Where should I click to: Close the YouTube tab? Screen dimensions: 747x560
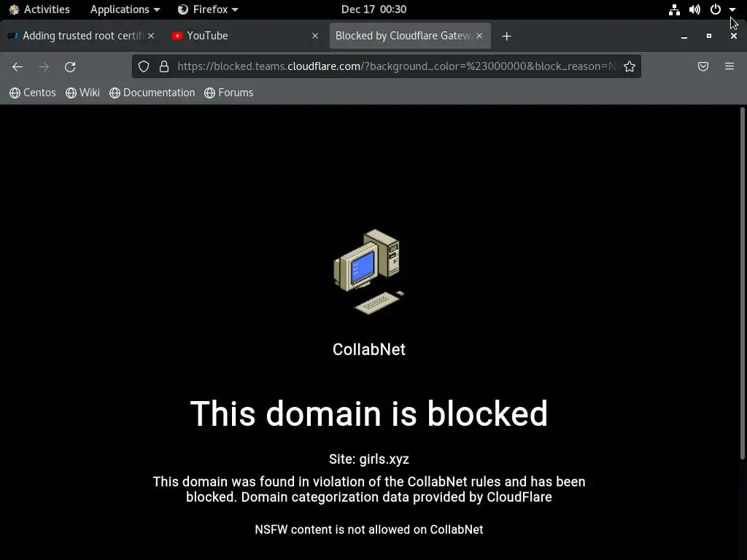click(315, 36)
